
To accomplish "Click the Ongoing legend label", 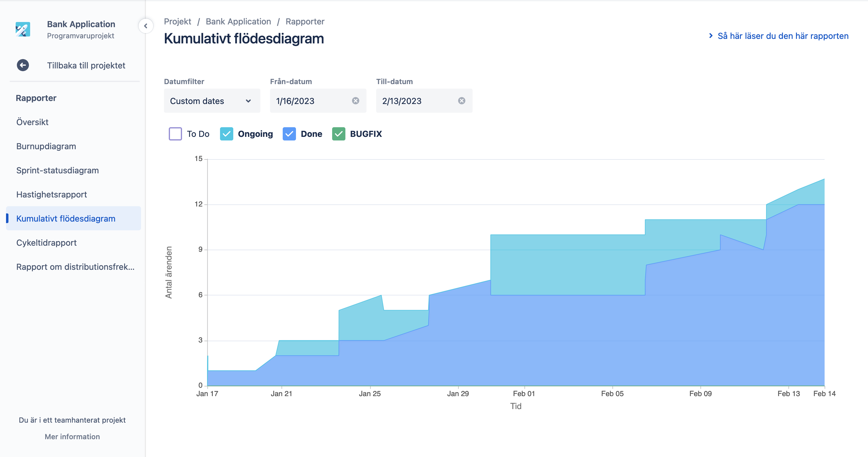I will pyautogui.click(x=255, y=134).
